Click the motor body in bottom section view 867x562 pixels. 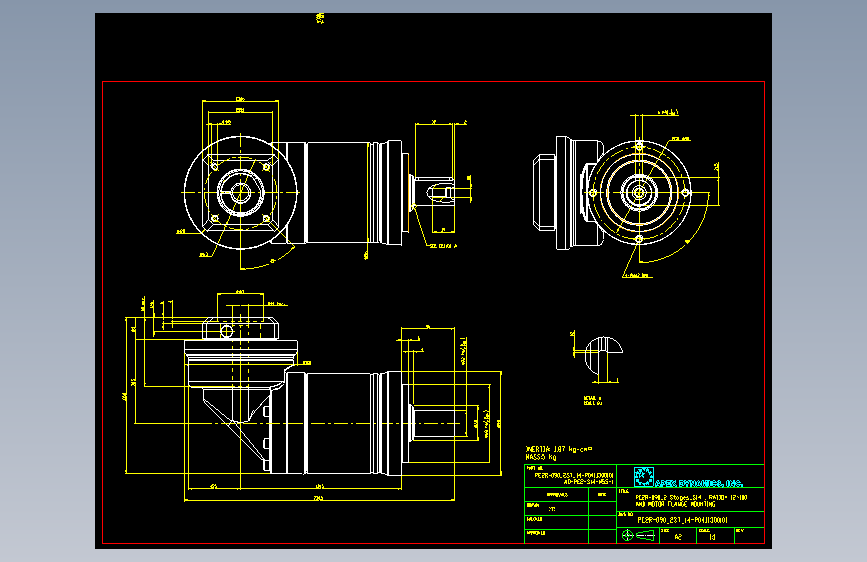tap(338, 423)
